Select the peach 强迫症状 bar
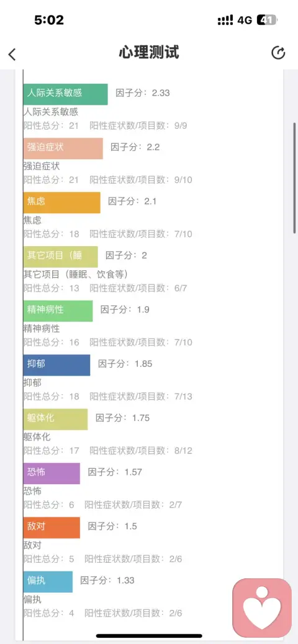298x644 pixels. (x=63, y=148)
